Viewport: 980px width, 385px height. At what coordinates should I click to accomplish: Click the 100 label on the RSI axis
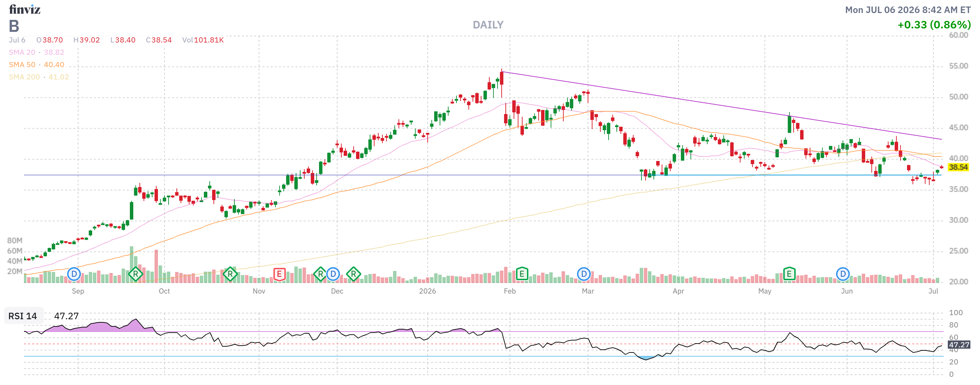point(956,313)
